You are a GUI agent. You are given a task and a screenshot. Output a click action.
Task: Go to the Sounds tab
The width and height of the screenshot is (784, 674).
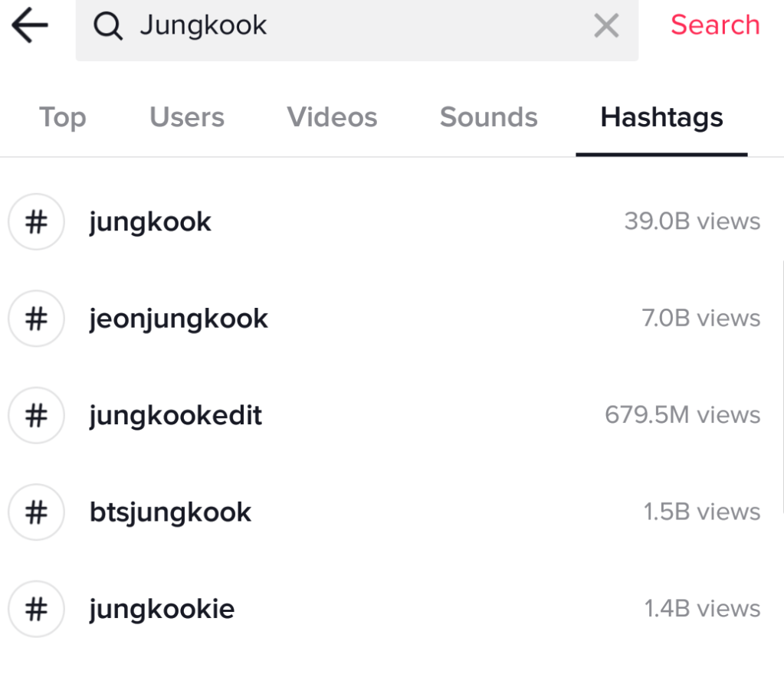coord(489,117)
